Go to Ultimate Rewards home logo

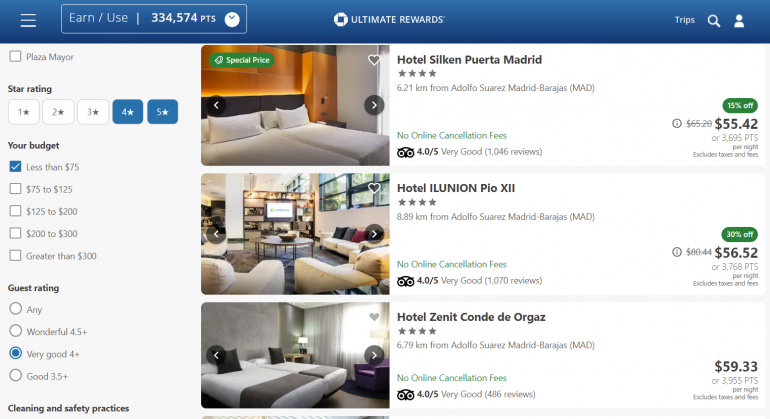tap(389, 20)
